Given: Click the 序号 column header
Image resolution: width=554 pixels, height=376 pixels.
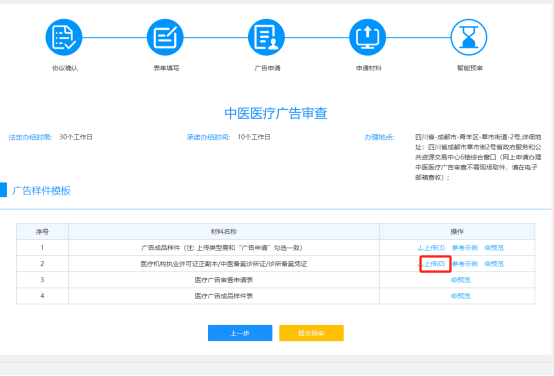Looking at the screenshot, I should pos(42,232).
